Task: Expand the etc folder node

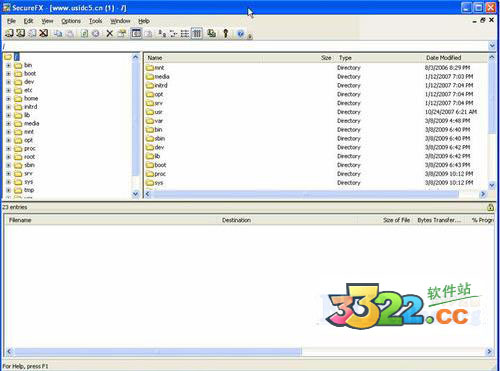Action: click(x=9, y=90)
